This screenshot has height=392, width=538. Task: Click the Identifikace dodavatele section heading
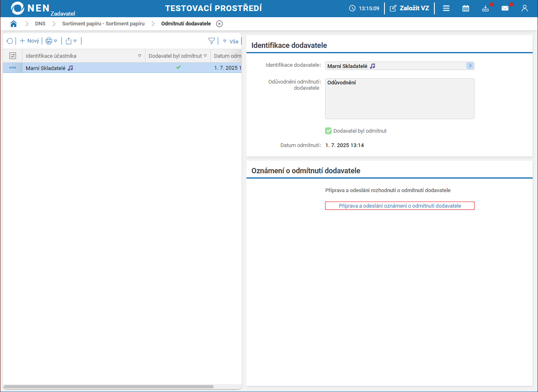[289, 45]
